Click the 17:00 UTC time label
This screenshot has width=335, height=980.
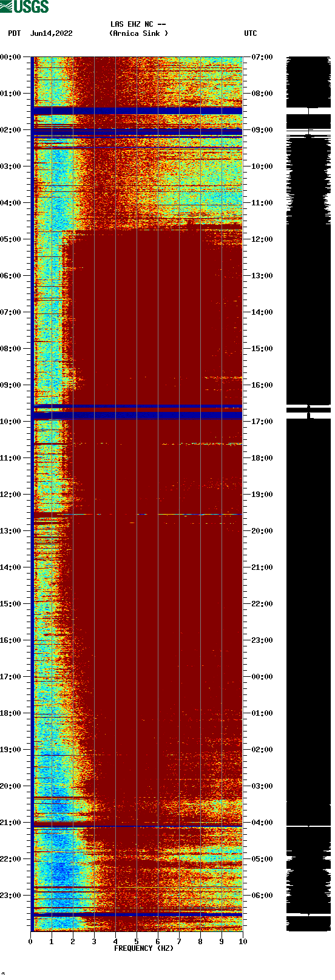(262, 422)
